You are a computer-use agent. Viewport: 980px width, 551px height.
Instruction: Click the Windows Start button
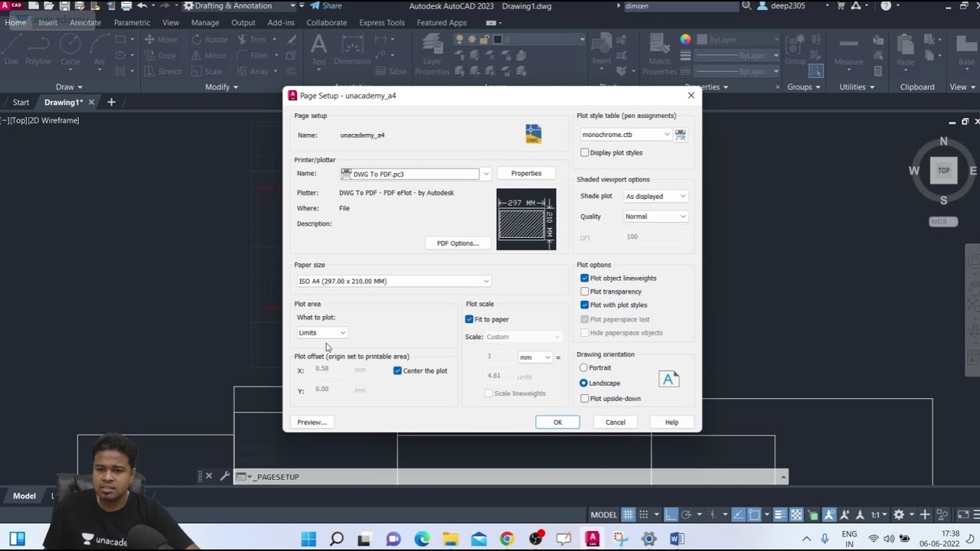(309, 539)
